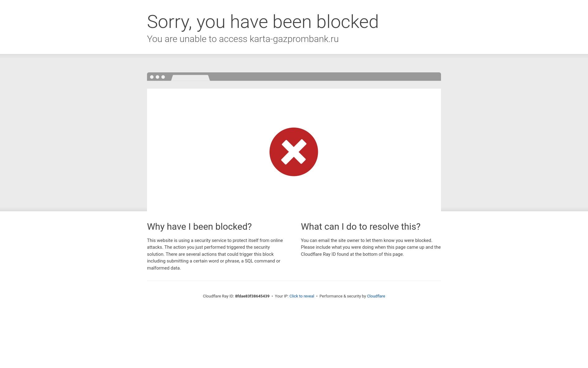Click the Sorry, you have been blocked heading
588x368 pixels.
pos(263,22)
